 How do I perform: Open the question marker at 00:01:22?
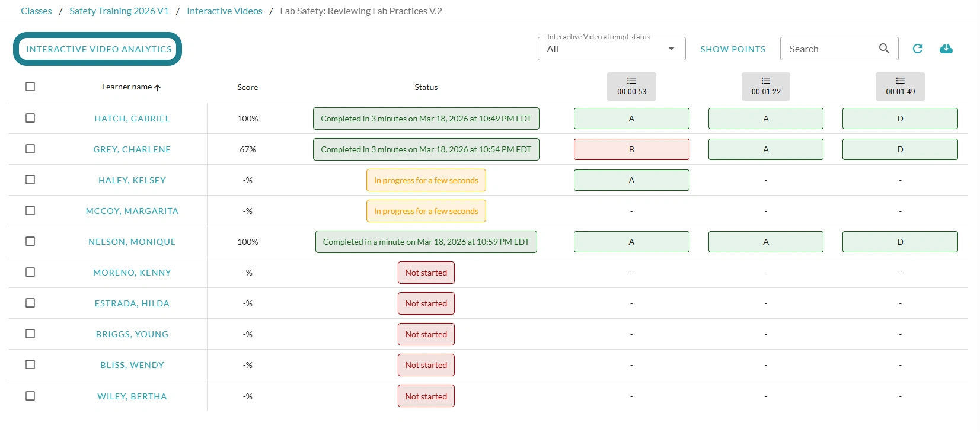point(766,87)
